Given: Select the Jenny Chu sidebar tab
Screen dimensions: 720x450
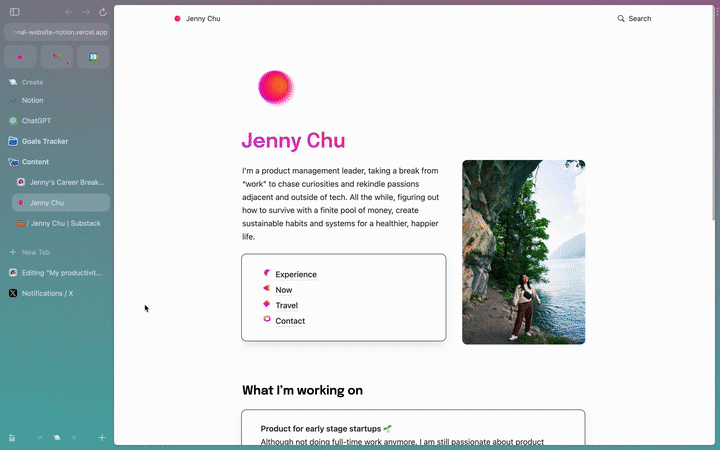Looking at the screenshot, I should coord(61,202).
